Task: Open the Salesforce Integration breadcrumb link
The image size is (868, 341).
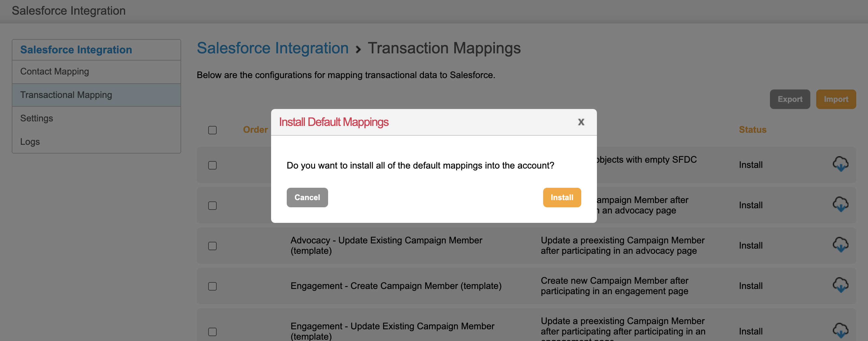Action: (x=273, y=48)
